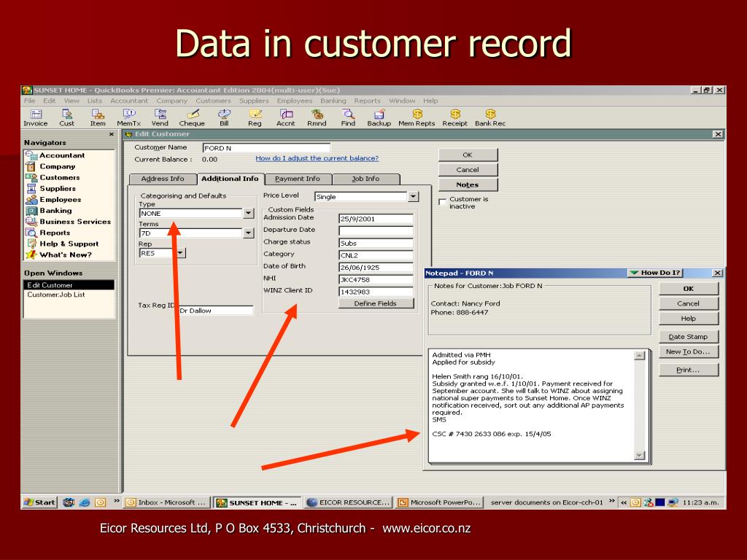747x560 pixels.
Task: Switch to Payment Info tab
Action: point(298,179)
